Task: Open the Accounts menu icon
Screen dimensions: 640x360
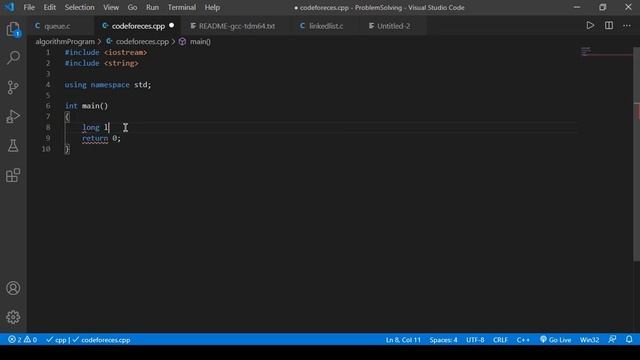Action: [x=13, y=288]
